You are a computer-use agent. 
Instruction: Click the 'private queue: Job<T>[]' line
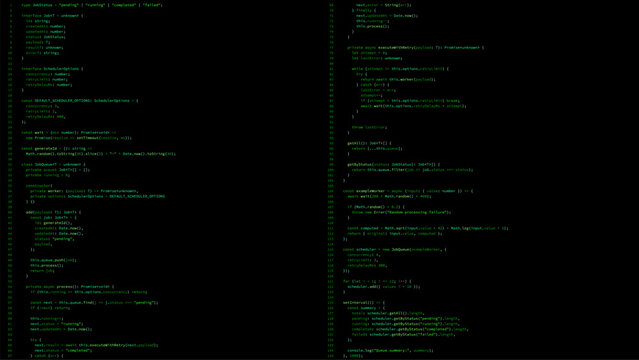[58, 170]
